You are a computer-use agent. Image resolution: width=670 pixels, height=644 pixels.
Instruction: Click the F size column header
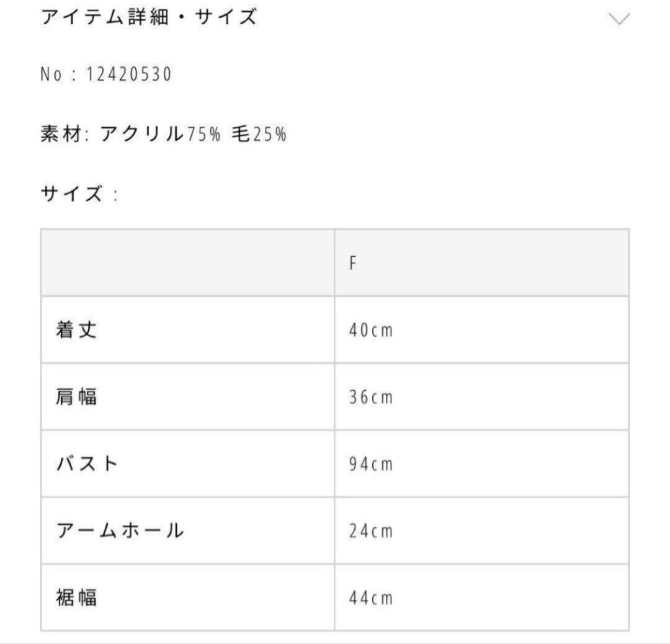click(x=352, y=263)
